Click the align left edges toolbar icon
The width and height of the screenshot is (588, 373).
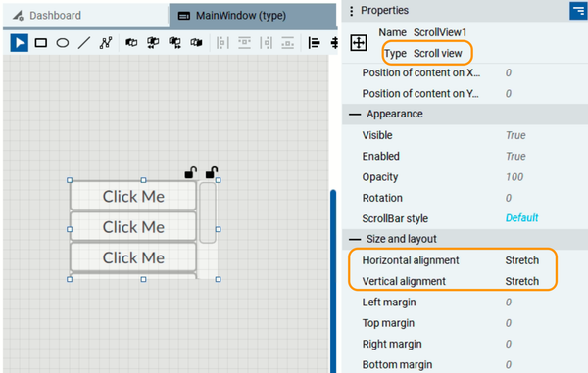(x=314, y=43)
